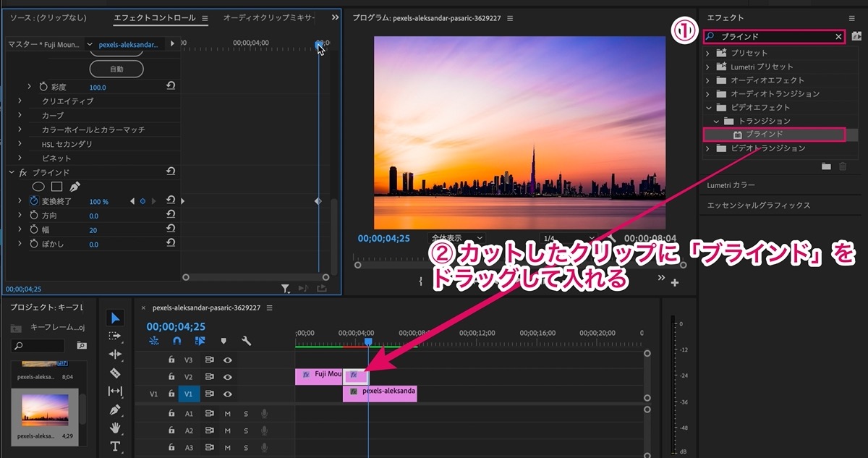Select the Pen tool in toolbar
Viewport: 868px width, 458px height.
115,410
